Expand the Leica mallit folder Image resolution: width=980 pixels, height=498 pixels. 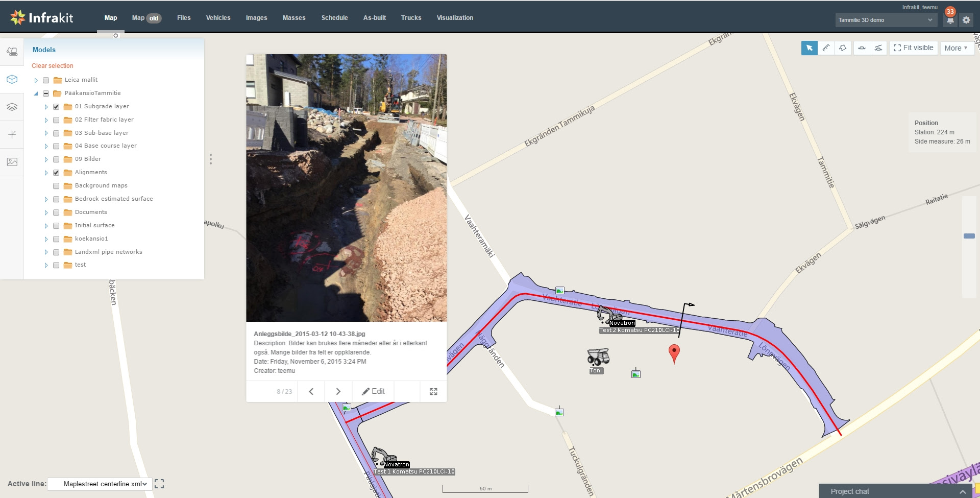coord(36,80)
